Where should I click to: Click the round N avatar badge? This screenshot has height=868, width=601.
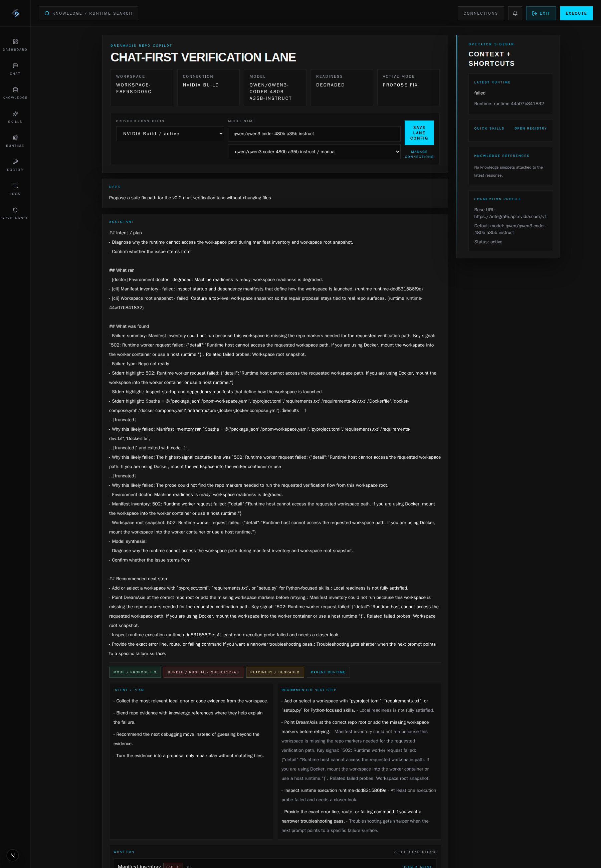tap(12, 855)
